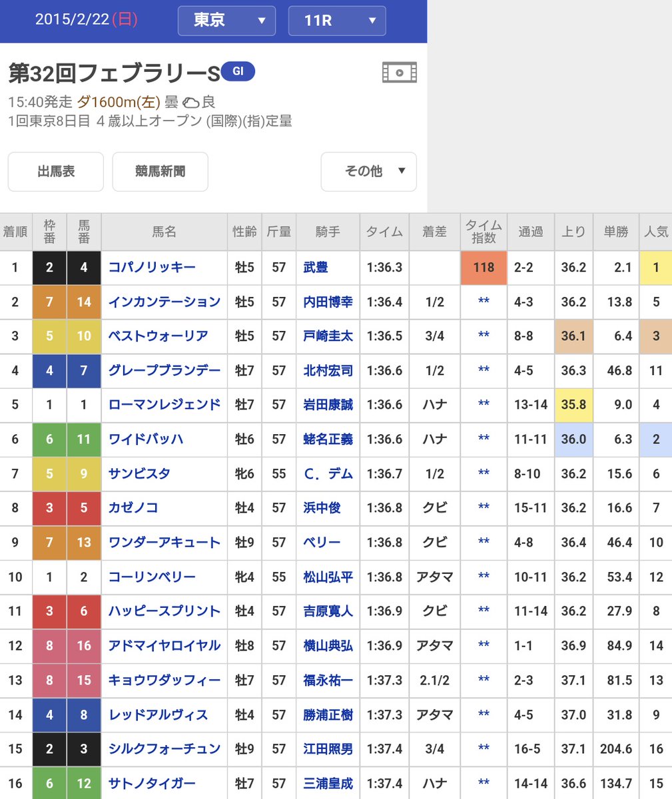Click the yellow 35.8 fastest 上り cell
672x799 pixels.
tap(573, 405)
